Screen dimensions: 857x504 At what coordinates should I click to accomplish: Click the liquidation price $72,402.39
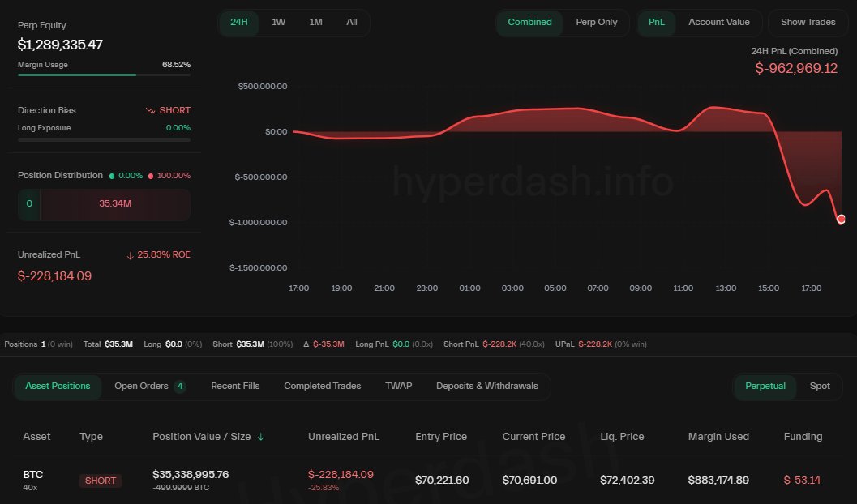click(627, 481)
